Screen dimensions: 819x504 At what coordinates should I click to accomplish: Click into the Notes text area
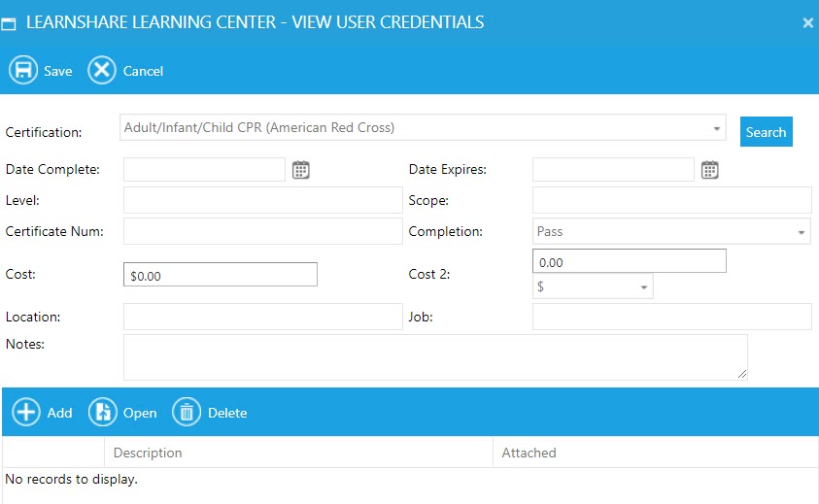pos(434,356)
